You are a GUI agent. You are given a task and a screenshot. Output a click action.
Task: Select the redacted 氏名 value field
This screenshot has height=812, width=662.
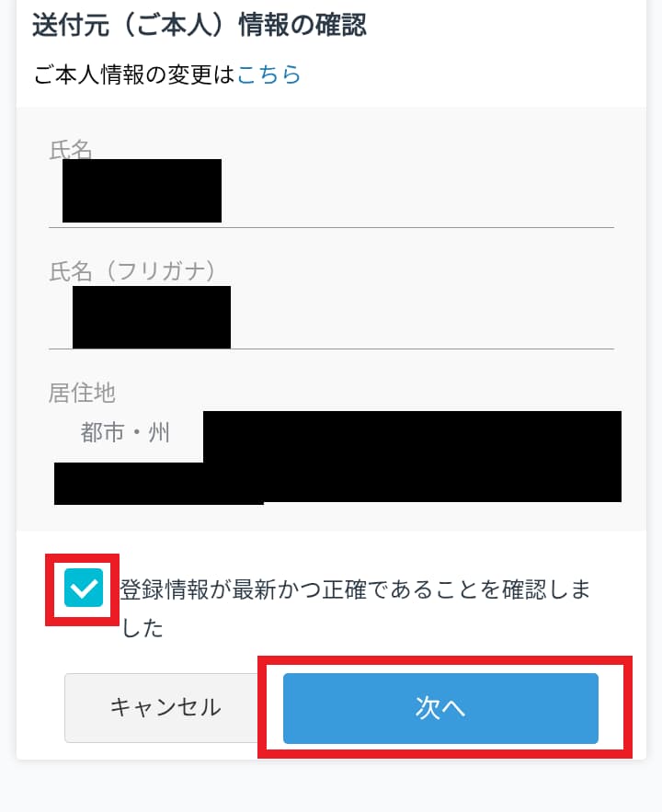(142, 190)
